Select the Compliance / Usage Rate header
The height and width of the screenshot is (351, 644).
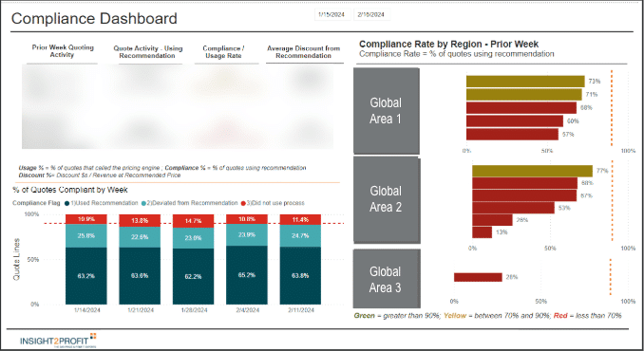pos(223,52)
